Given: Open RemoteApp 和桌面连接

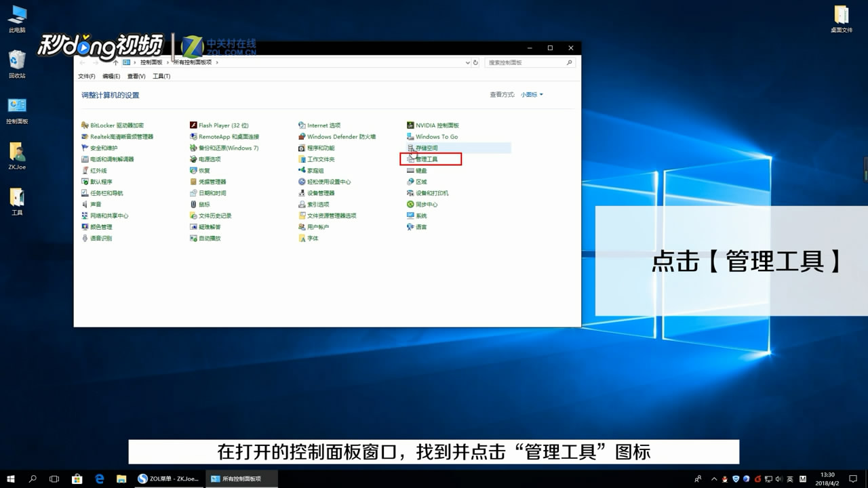Looking at the screenshot, I should [x=224, y=137].
